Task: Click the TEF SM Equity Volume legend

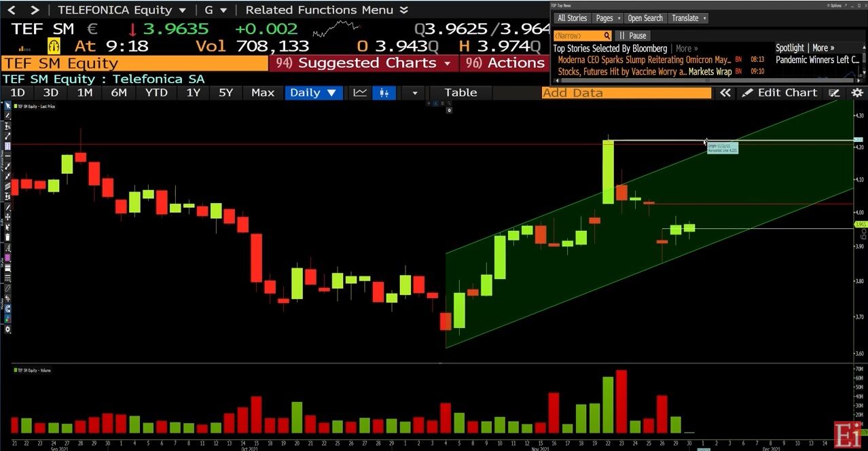Action: pyautogui.click(x=33, y=370)
